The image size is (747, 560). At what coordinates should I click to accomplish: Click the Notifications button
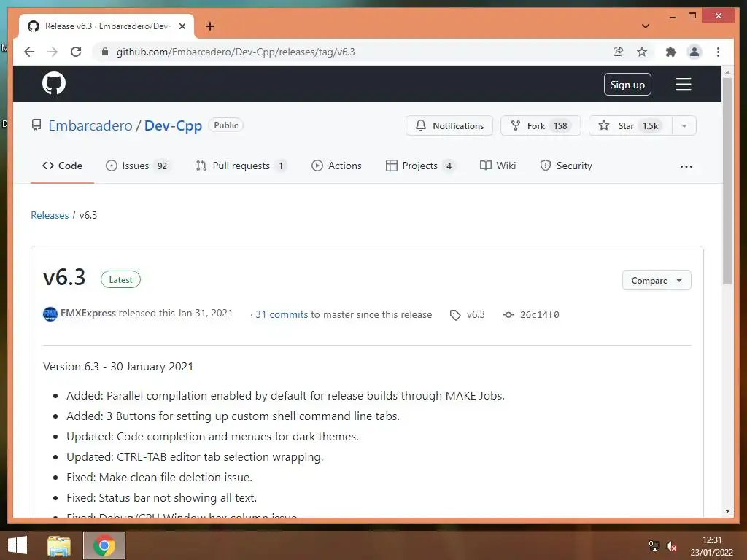point(449,125)
